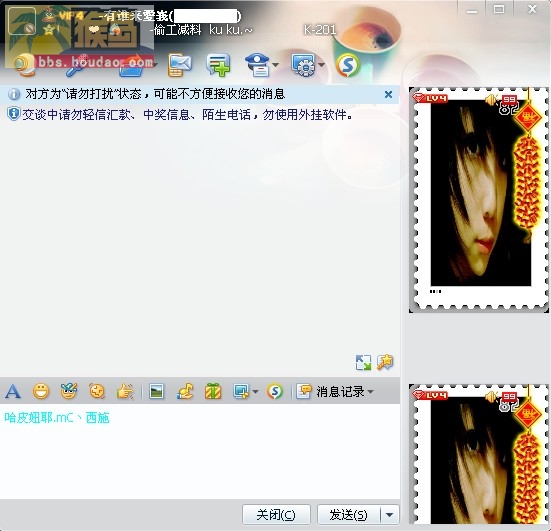Viewport: 551px width, 531px height.
Task: Click the shaking round-face emoticon icon
Action: tap(97, 391)
